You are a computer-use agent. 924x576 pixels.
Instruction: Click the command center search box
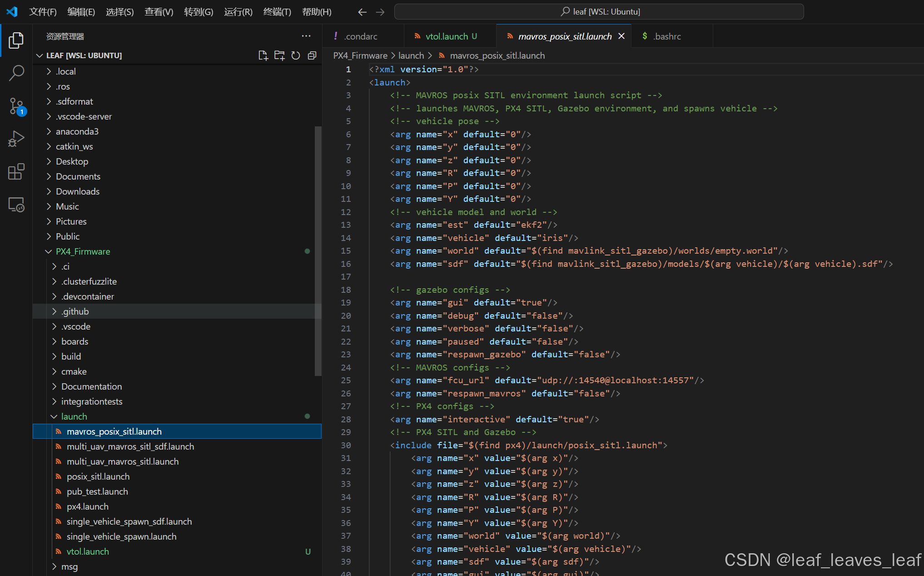pos(599,12)
